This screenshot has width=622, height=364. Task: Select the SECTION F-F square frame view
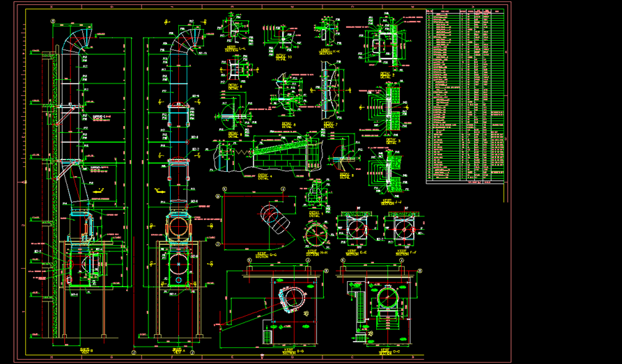(403, 228)
